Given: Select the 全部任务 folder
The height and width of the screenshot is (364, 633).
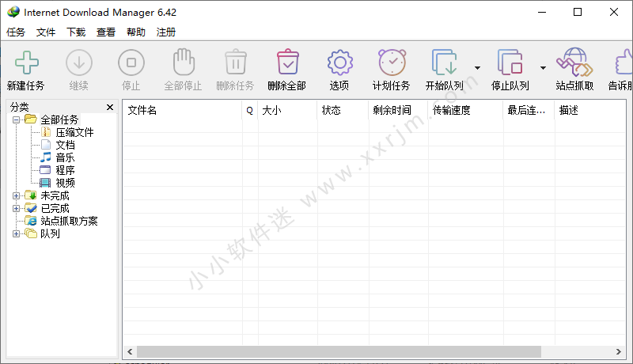Looking at the screenshot, I should [59, 119].
